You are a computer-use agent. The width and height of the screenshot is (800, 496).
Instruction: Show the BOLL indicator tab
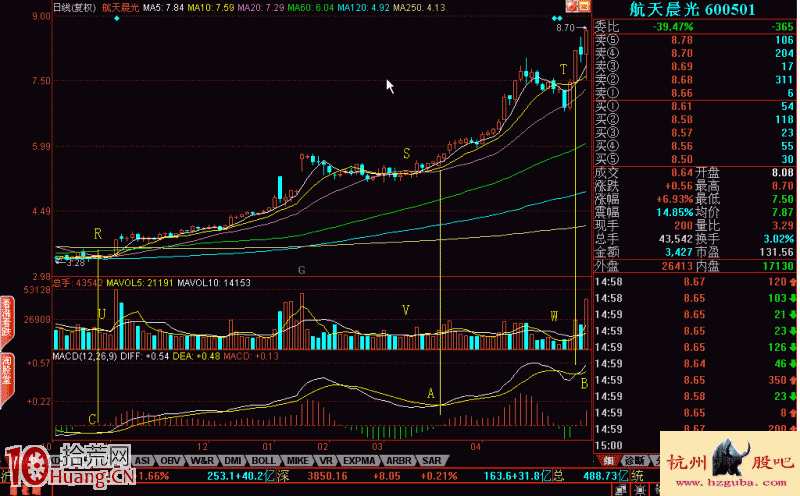coord(263,460)
